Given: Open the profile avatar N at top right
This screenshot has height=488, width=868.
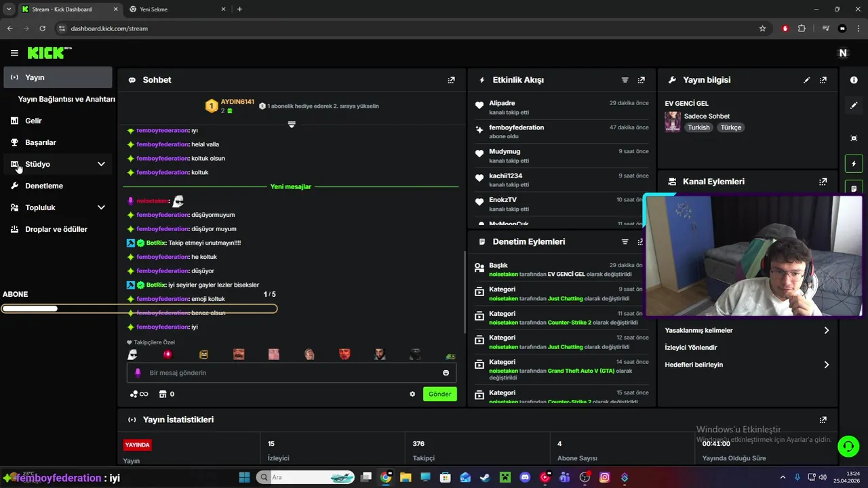Looking at the screenshot, I should (x=844, y=53).
